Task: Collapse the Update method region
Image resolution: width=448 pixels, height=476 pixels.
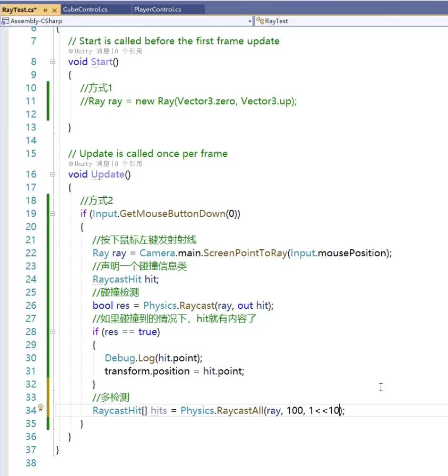Action: [x=52, y=174]
